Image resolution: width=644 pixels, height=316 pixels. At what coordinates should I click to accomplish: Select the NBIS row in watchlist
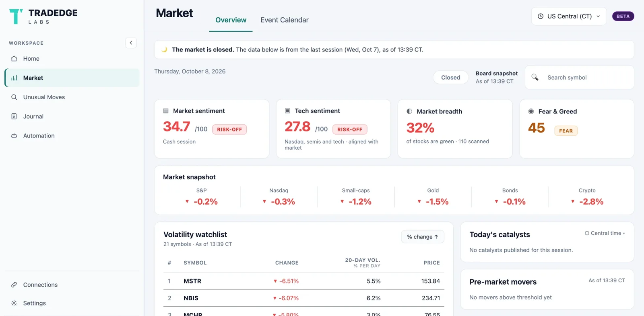[x=304, y=298]
